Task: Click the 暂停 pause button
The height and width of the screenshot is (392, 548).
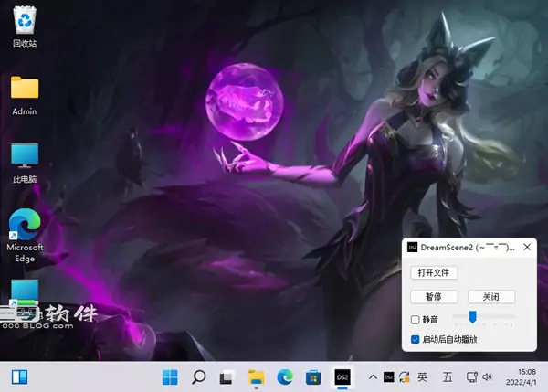Action: coord(434,297)
